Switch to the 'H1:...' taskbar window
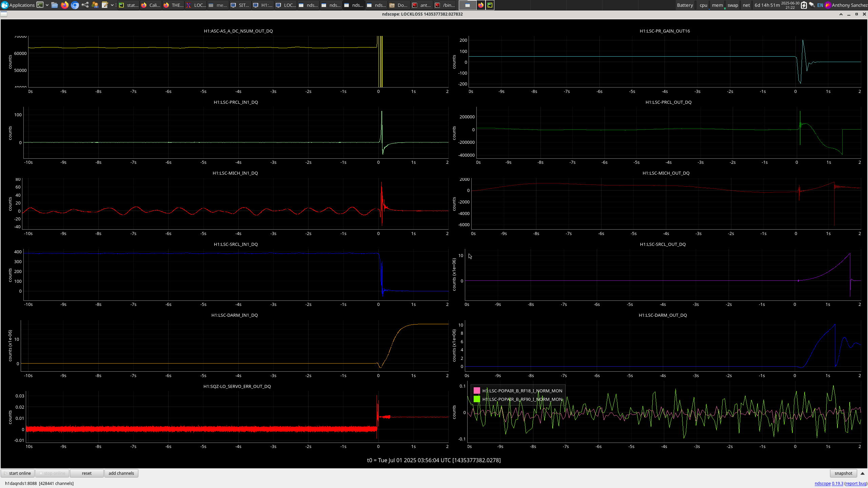The image size is (868, 488). (x=263, y=5)
